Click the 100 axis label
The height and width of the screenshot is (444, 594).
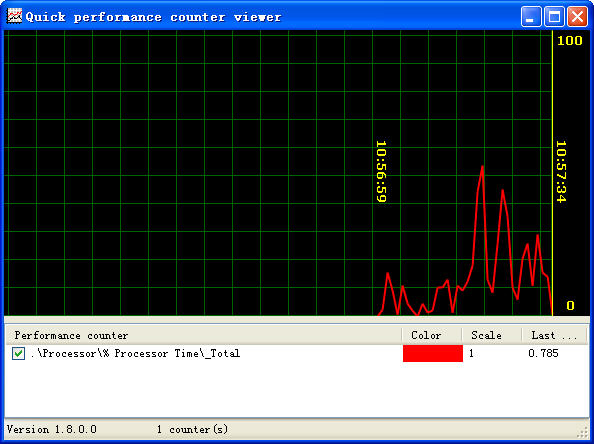pos(569,40)
